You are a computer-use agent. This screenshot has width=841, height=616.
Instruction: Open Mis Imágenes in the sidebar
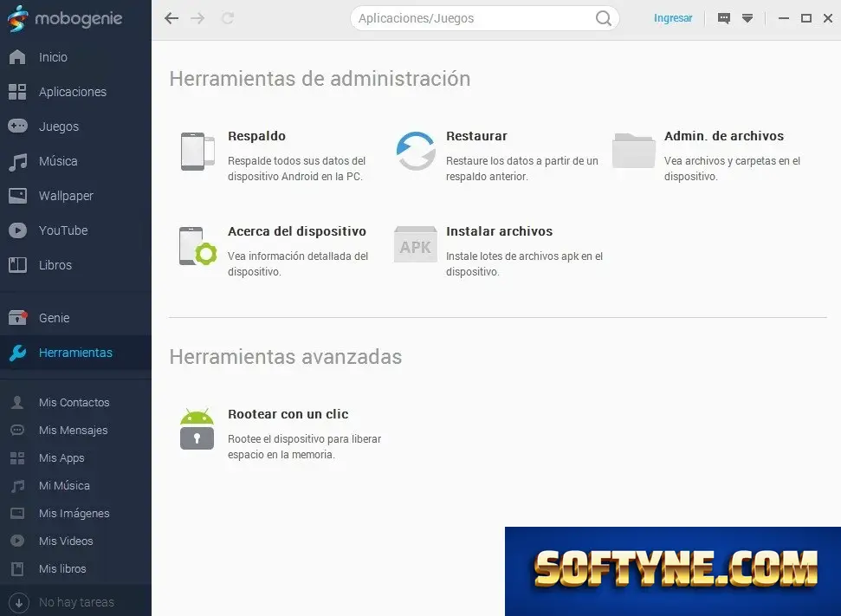coord(75,514)
